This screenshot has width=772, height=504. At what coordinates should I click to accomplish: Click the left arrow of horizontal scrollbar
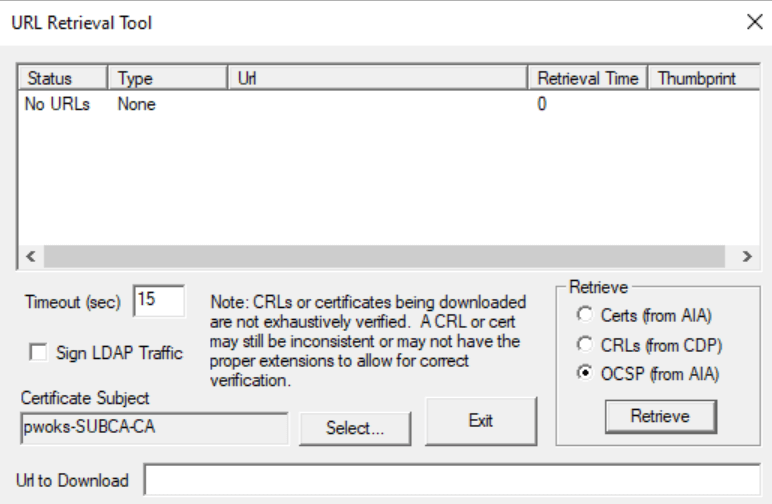31,256
